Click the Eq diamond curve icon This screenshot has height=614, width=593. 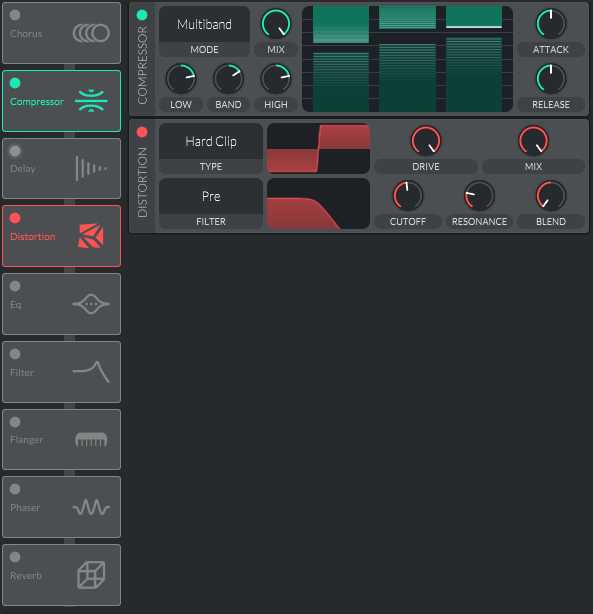[91, 304]
